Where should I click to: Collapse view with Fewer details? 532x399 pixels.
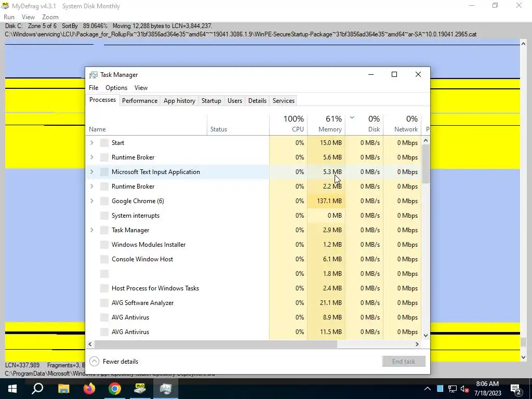[114, 362]
